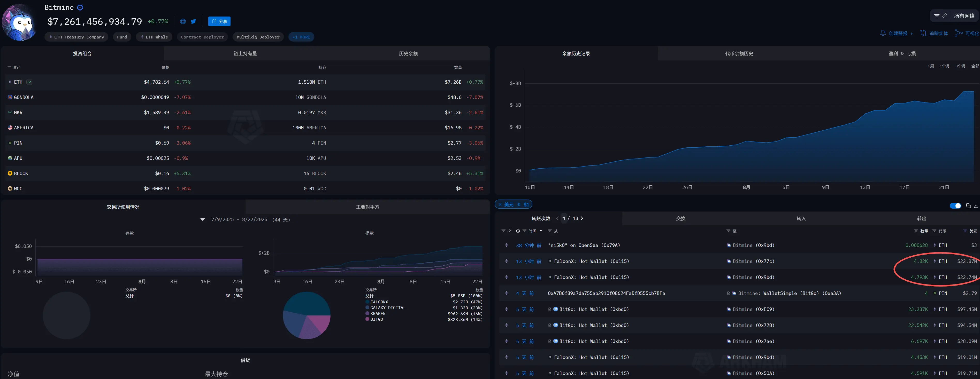Screen dimensions: 980x379
Task: Click the Ethereum icon on the 38 分钟前 transfer row
Action: tap(506, 245)
